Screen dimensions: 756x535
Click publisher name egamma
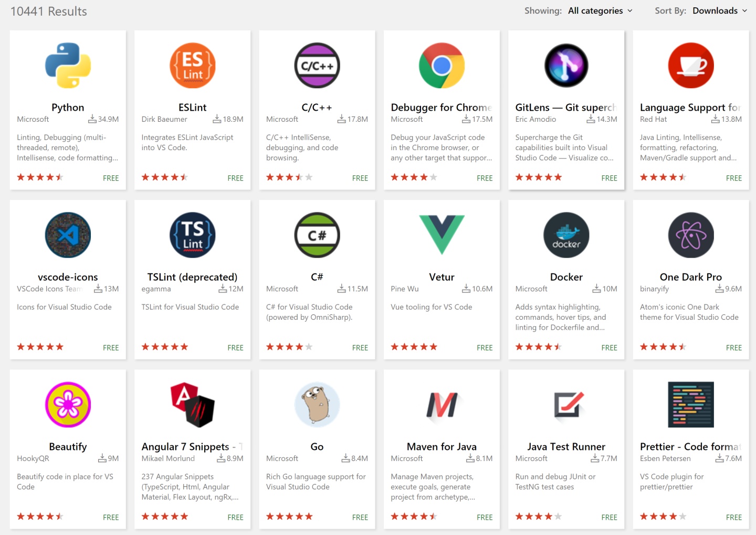[x=156, y=289]
